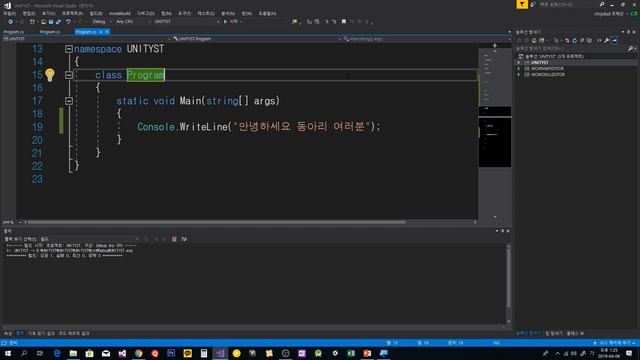Collapse the namespace UNITYST block on line 13

69,49
